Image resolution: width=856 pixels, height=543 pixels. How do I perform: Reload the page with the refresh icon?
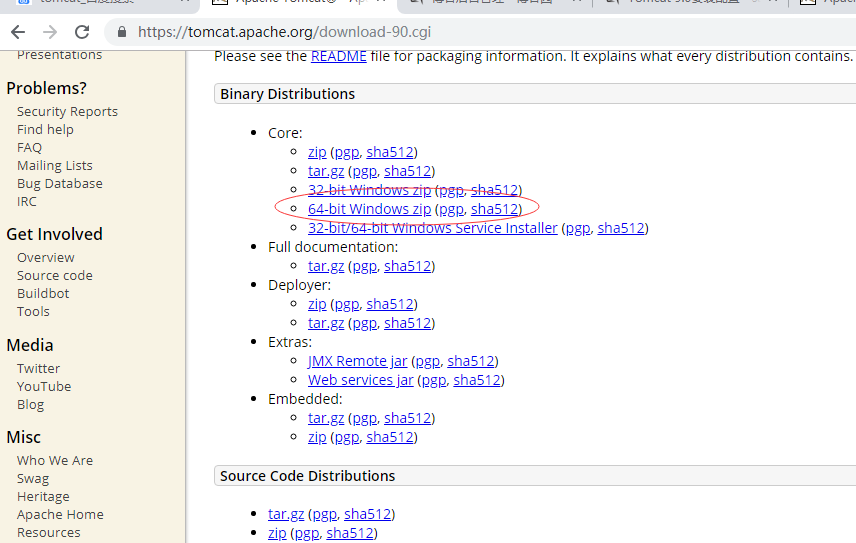[x=82, y=32]
